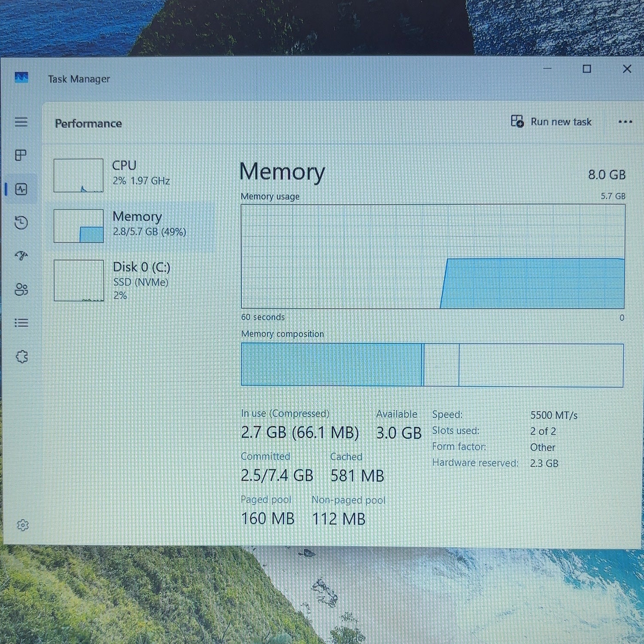Click the Disk 0 mini graph thumbnail
This screenshot has height=644, width=644.
[79, 281]
